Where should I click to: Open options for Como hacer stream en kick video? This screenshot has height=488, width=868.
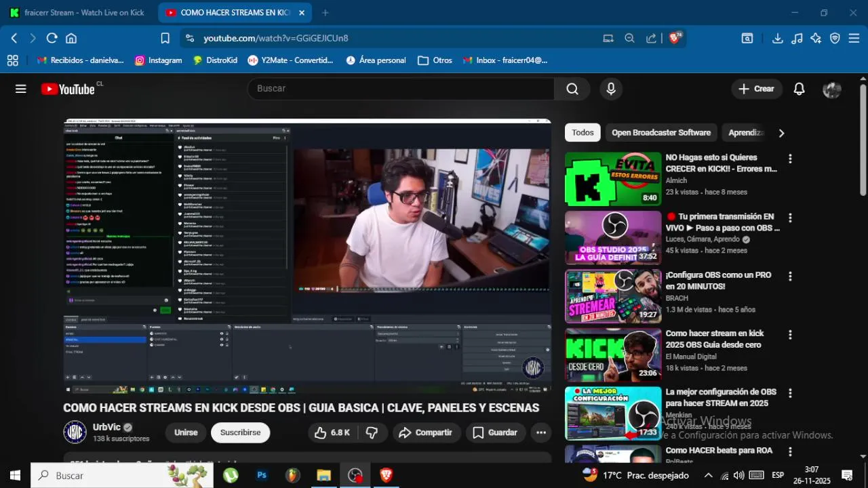[790, 335]
